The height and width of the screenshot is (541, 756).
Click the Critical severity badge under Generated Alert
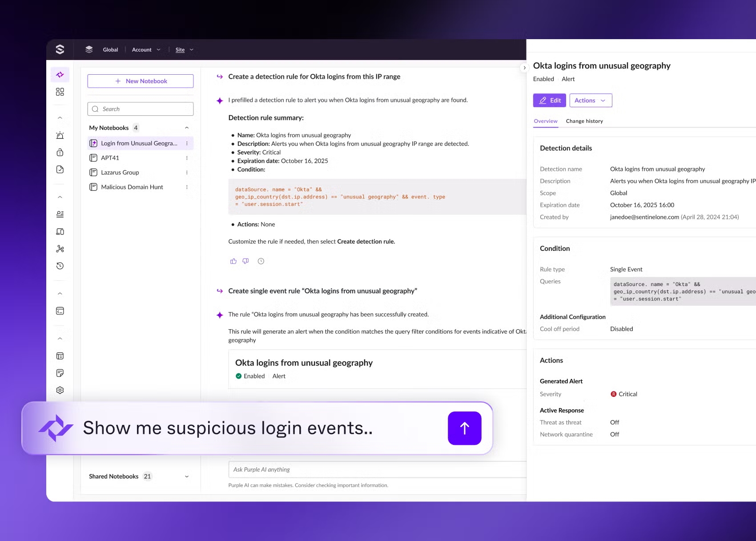623,394
